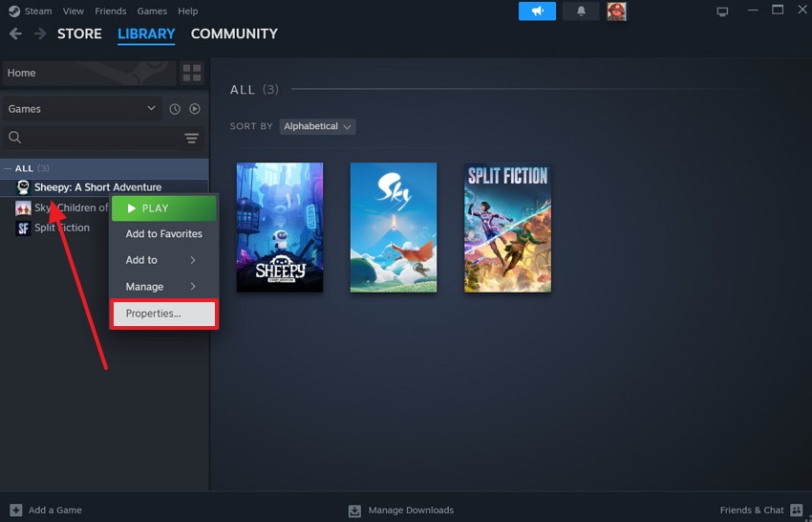Viewport: 812px width, 522px height.
Task: Open Properties... from the context menu
Action: [163, 314]
